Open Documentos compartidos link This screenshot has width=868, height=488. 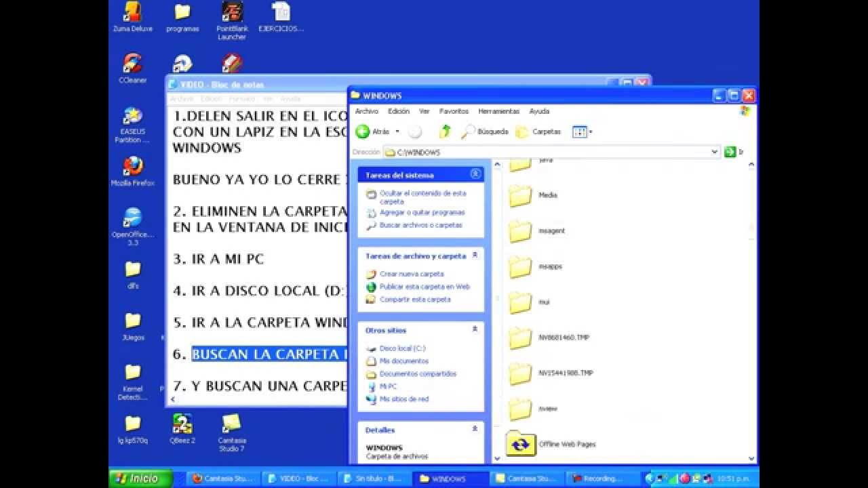[418, 374]
